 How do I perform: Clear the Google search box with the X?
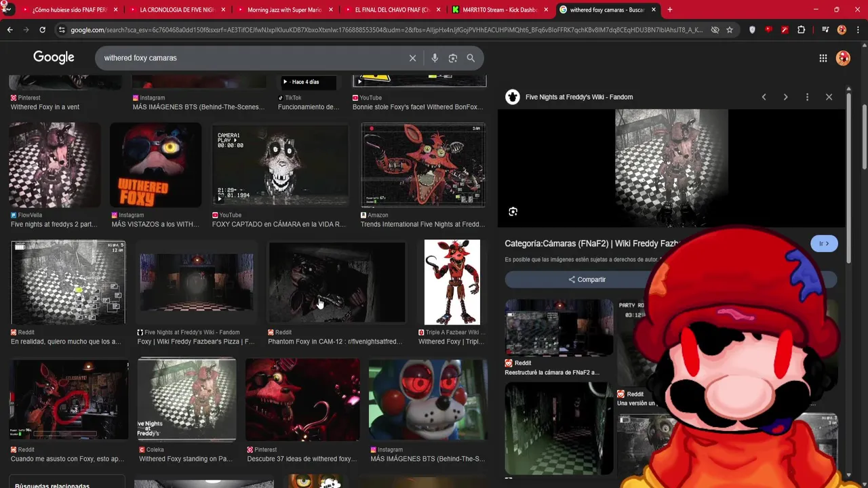[x=412, y=58]
